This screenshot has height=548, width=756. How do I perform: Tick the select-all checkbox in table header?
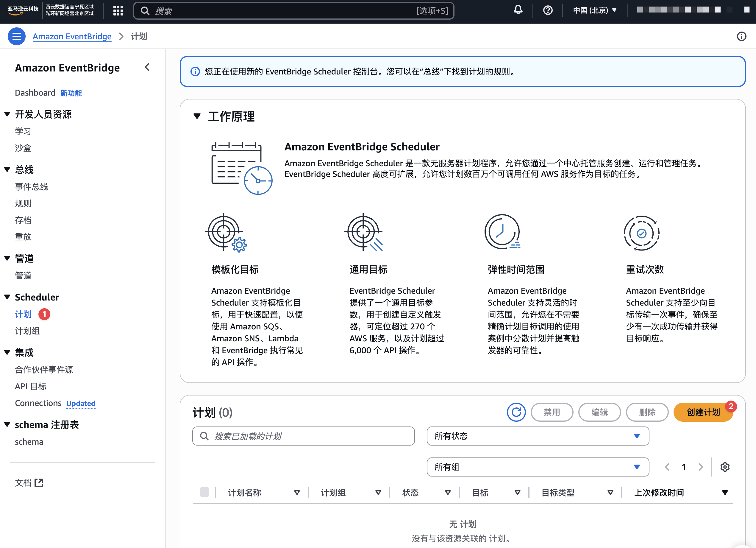204,492
